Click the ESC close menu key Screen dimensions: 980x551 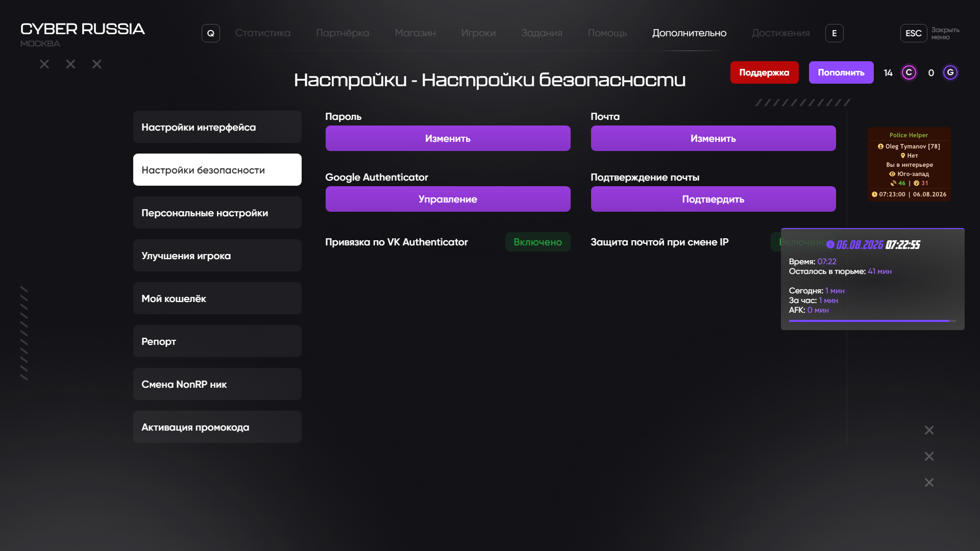tap(914, 33)
